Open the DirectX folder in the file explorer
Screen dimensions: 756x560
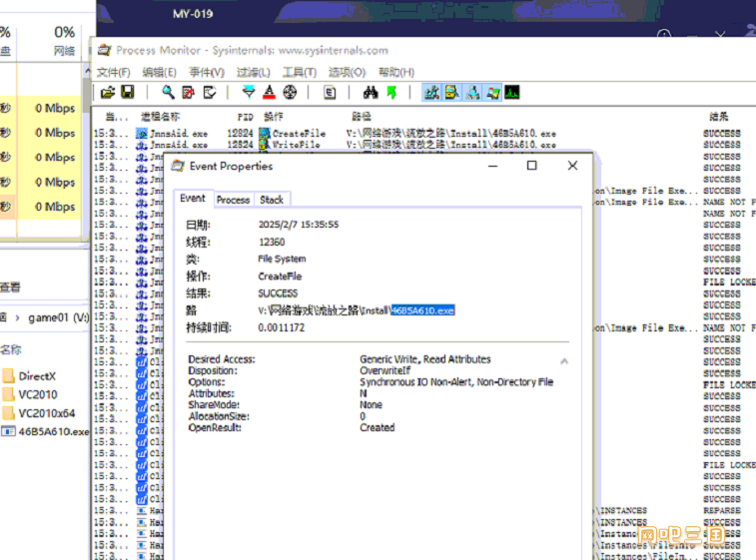(x=29, y=376)
